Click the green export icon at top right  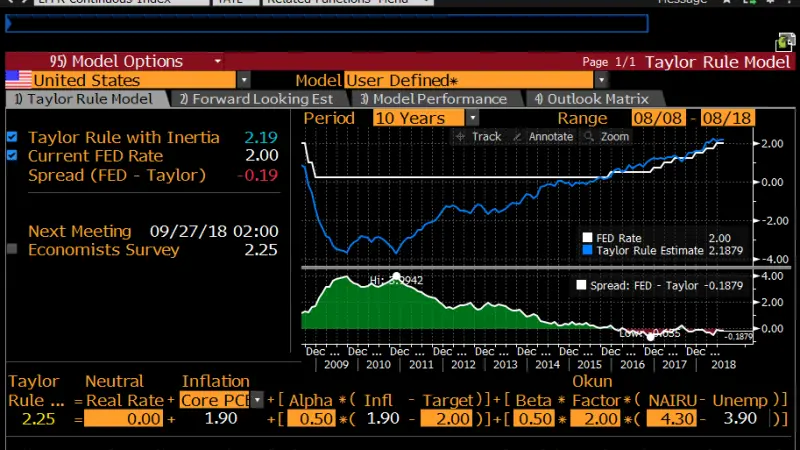pos(785,42)
